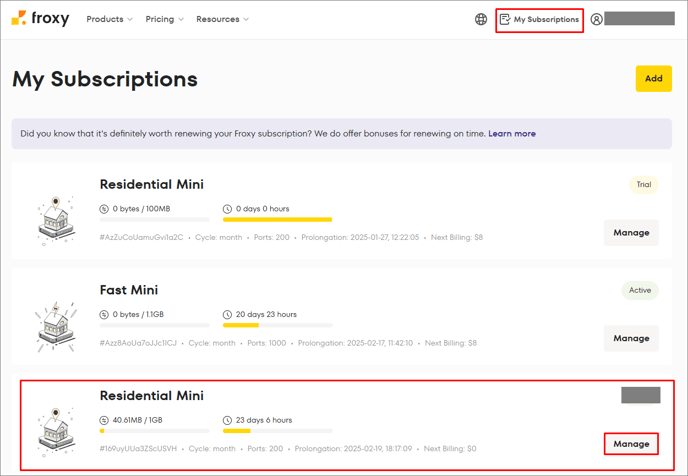Manage the Fast Mini subscription

tap(631, 338)
